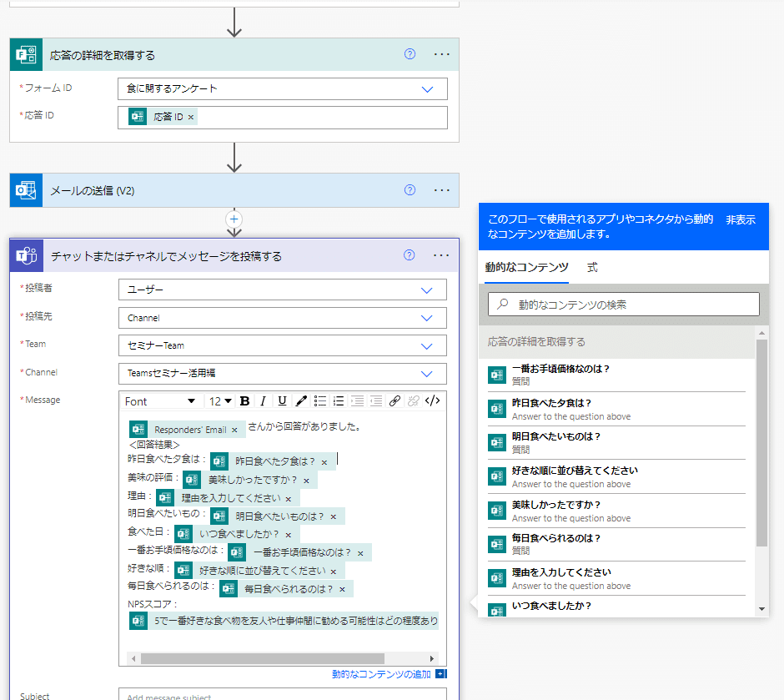Screen dimensions: 784x700
Task: Apply italic formatting to the message text
Action: [x=263, y=400]
